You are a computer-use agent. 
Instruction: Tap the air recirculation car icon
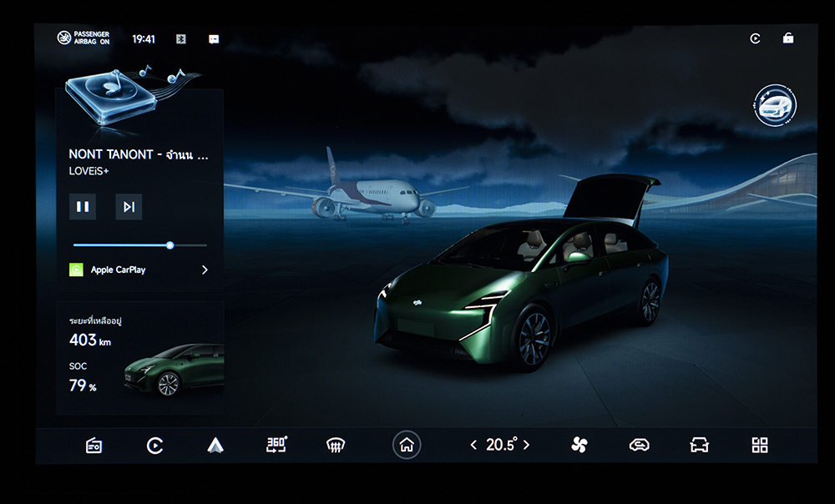[639, 446]
